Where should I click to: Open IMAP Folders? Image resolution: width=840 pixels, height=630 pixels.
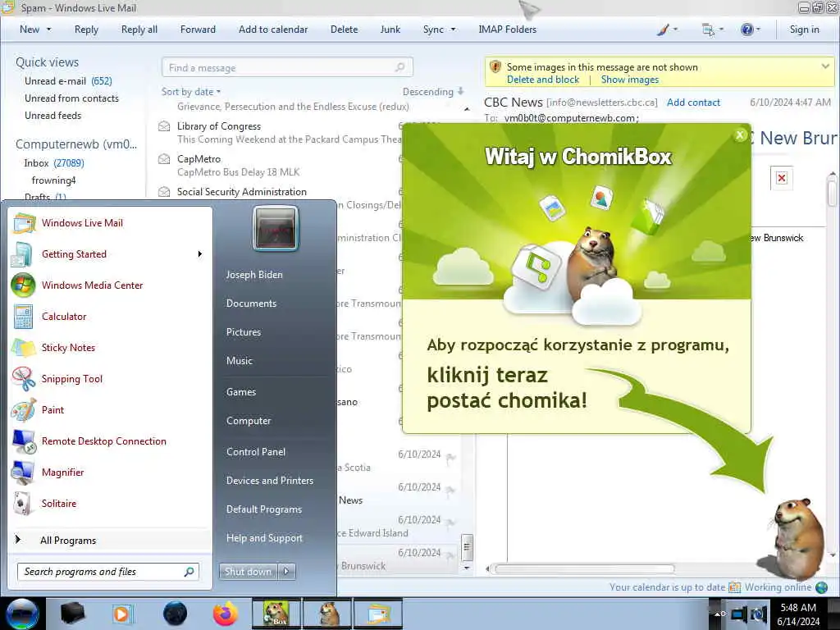[x=507, y=30]
